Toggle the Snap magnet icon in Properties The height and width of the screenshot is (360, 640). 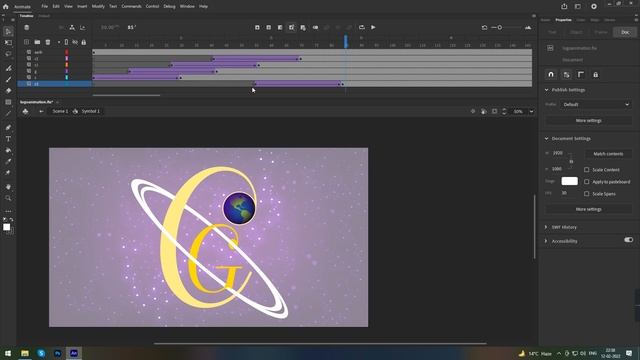click(x=551, y=75)
